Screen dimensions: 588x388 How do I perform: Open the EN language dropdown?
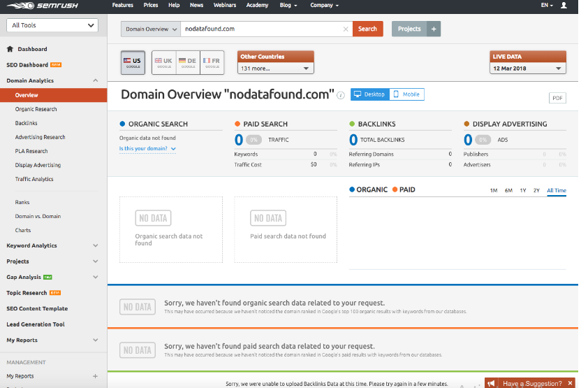coord(547,6)
